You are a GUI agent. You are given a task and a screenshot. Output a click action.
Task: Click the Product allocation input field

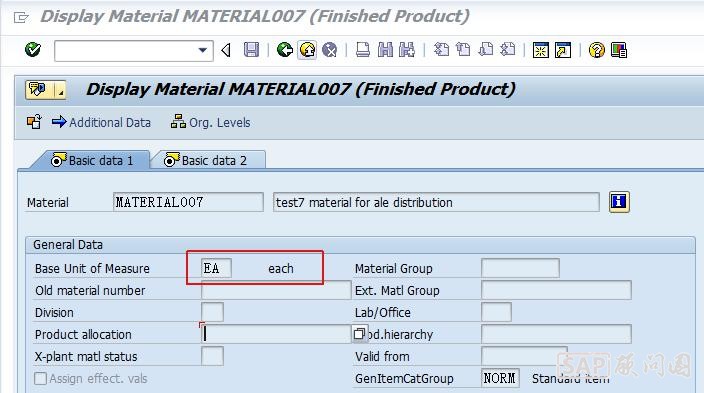[276, 334]
